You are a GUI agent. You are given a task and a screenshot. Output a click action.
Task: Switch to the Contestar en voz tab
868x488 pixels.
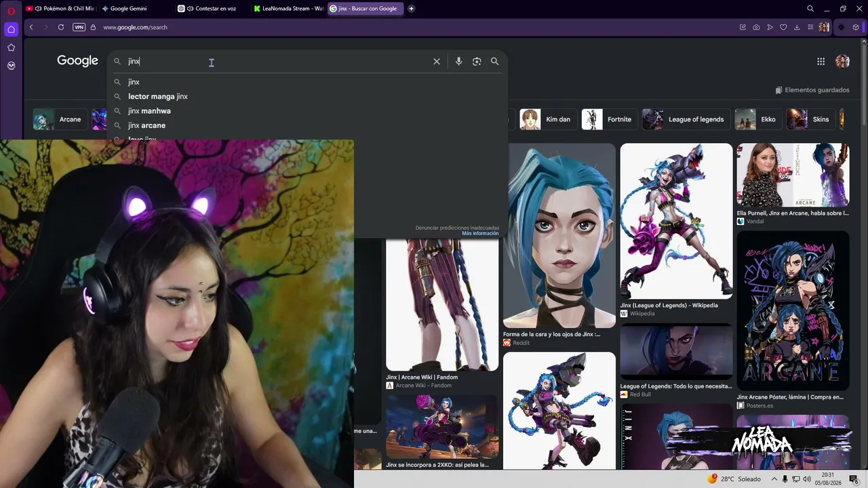pos(210,9)
